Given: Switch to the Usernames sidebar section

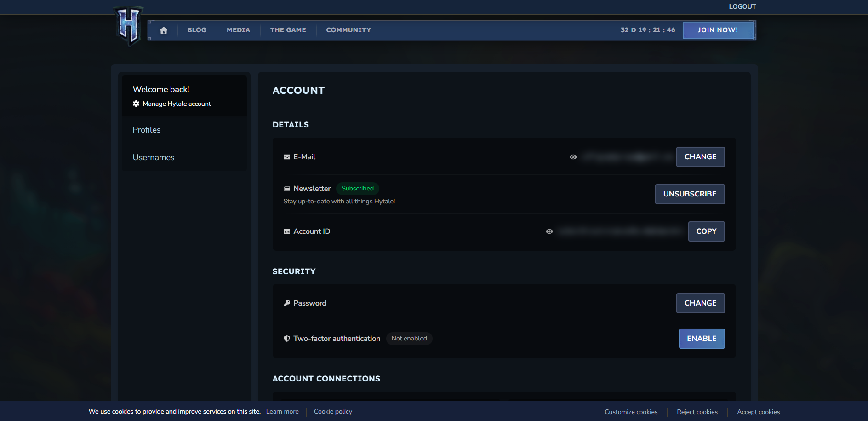Looking at the screenshot, I should 154,157.
